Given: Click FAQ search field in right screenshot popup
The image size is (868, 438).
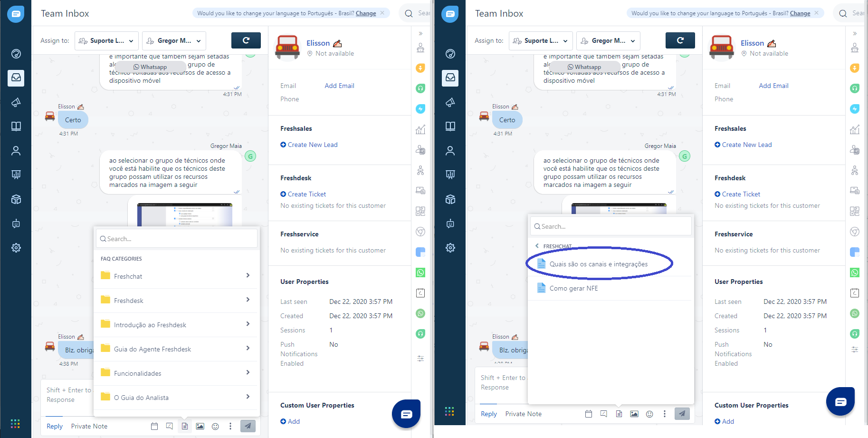Looking at the screenshot, I should point(611,226).
